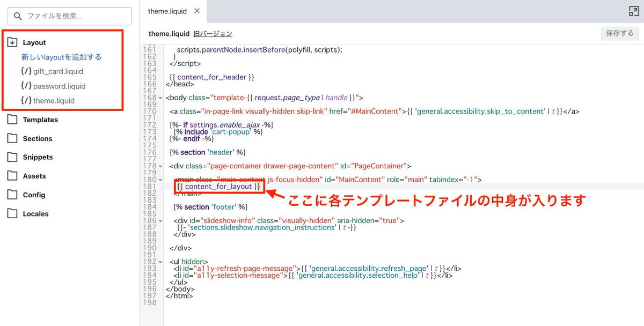Fold code at line 178 PageContainer div

(x=160, y=166)
